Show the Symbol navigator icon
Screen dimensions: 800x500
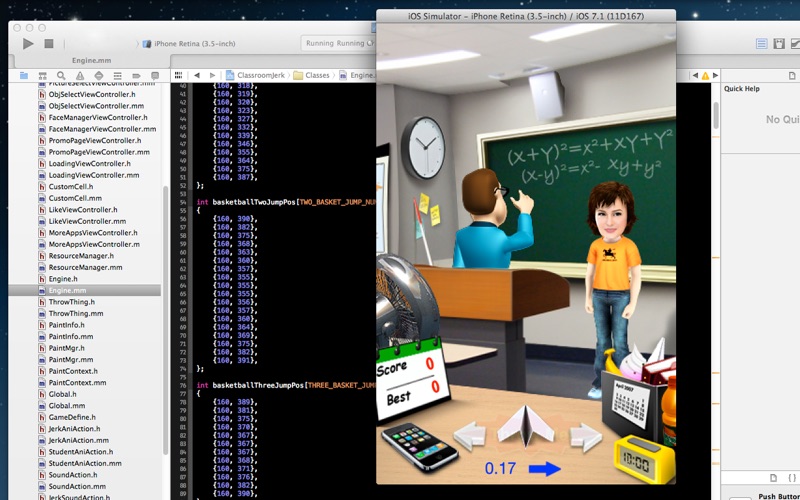pyautogui.click(x=43, y=76)
